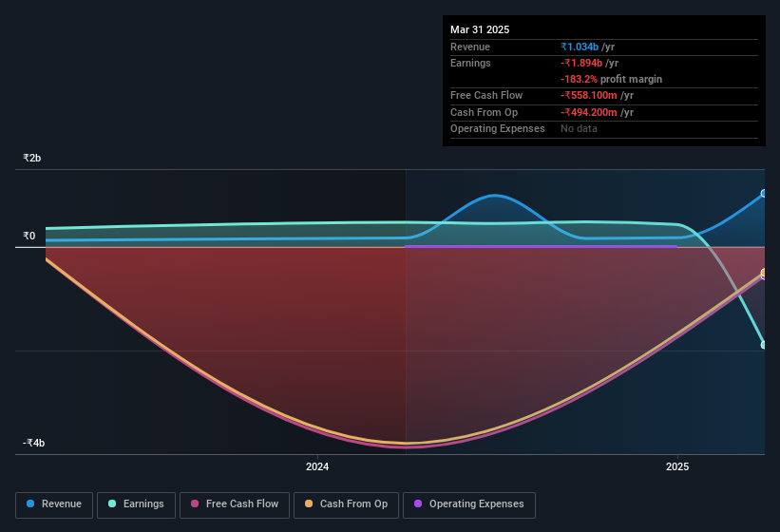Viewport: 780px width, 532px height.
Task: Click the ₹0 y-axis label
Action: [29, 236]
